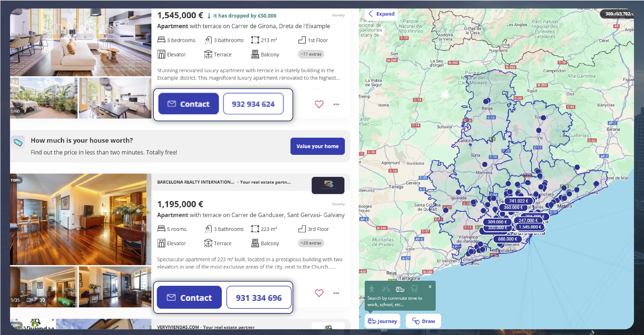Toggle the heart/favourite on first listing
Screen dimensions: 644x335
click(x=318, y=104)
